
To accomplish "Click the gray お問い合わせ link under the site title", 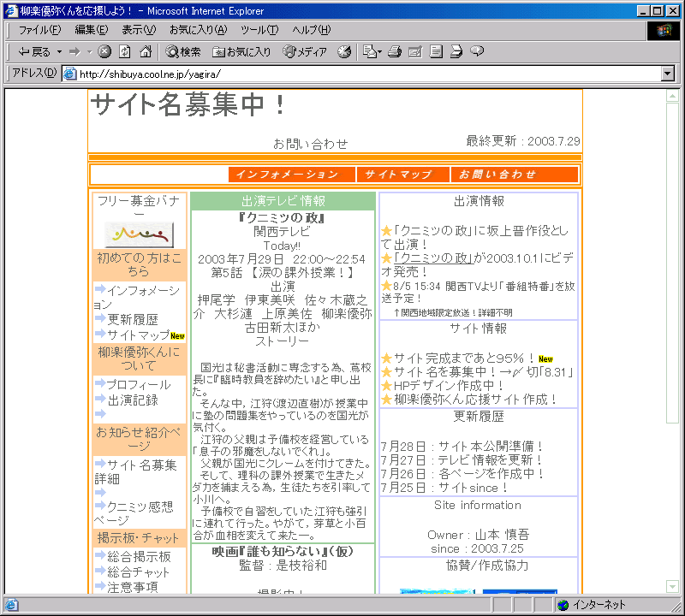I will coord(310,144).
